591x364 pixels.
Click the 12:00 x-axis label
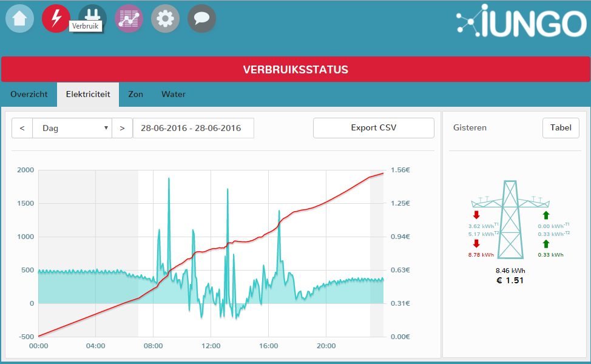[211, 346]
